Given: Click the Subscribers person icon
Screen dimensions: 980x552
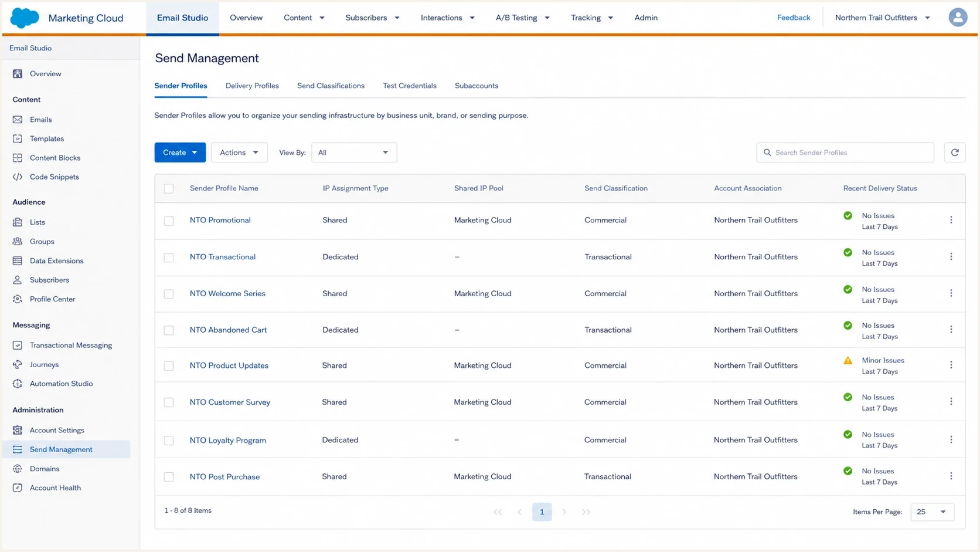Looking at the screenshot, I should [18, 280].
